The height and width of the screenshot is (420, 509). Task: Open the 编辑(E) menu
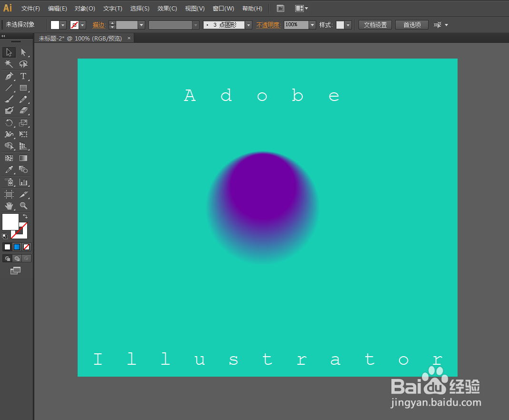58,9
